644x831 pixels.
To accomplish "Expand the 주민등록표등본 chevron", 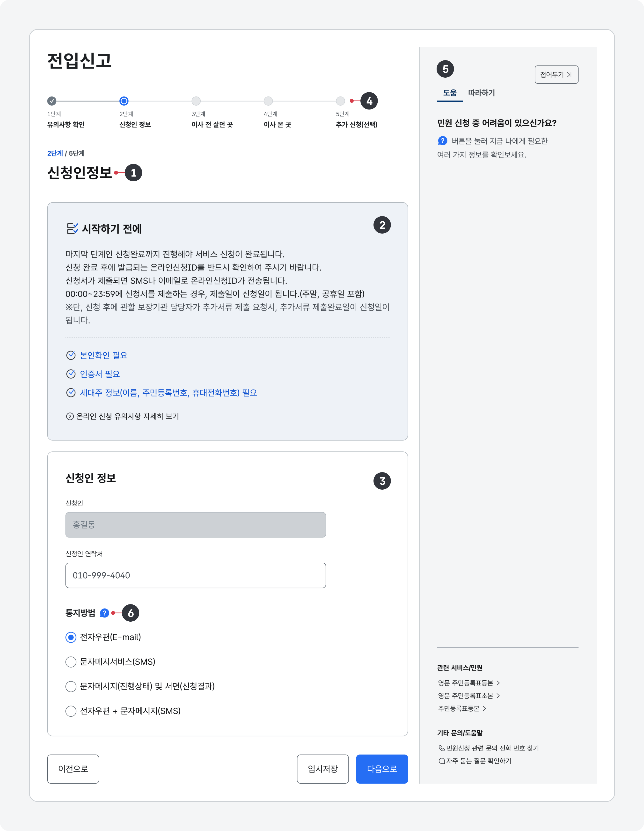I will click(x=485, y=708).
